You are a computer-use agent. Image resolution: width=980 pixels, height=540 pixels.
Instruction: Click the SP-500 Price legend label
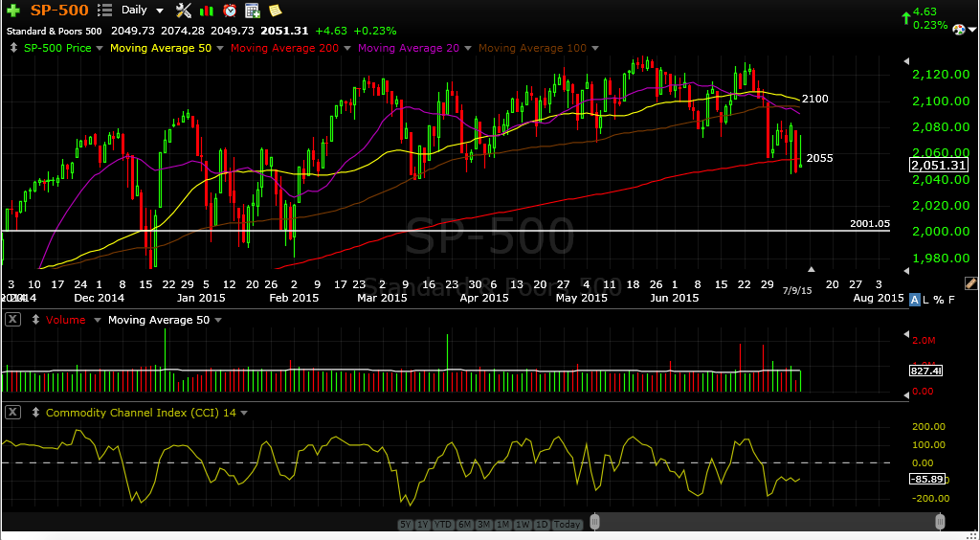point(57,48)
